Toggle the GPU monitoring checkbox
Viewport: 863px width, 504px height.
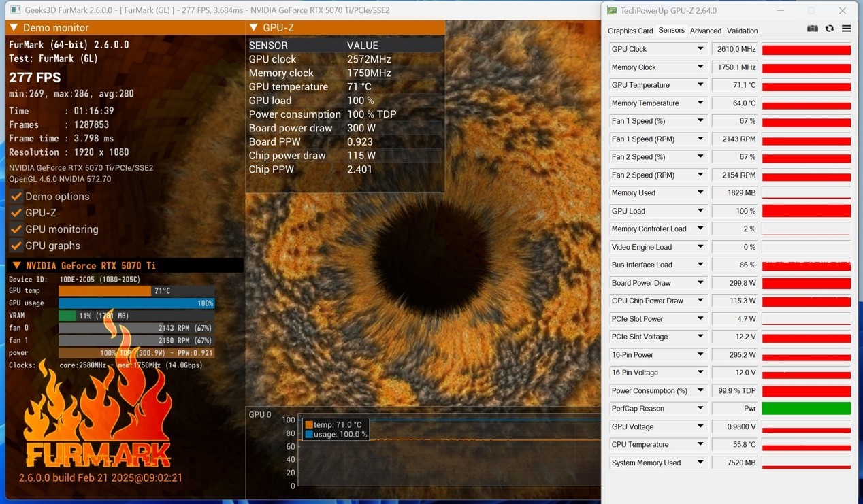click(16, 229)
